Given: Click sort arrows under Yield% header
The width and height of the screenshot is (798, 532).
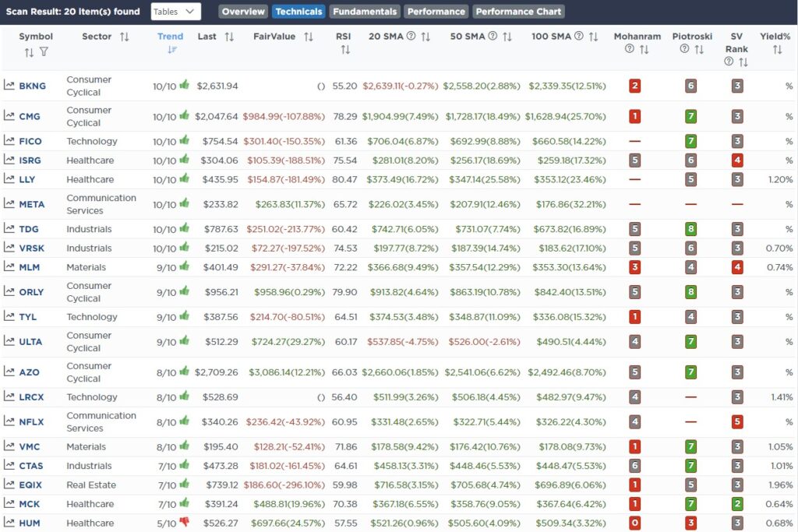Looking at the screenshot, I should click(776, 50).
